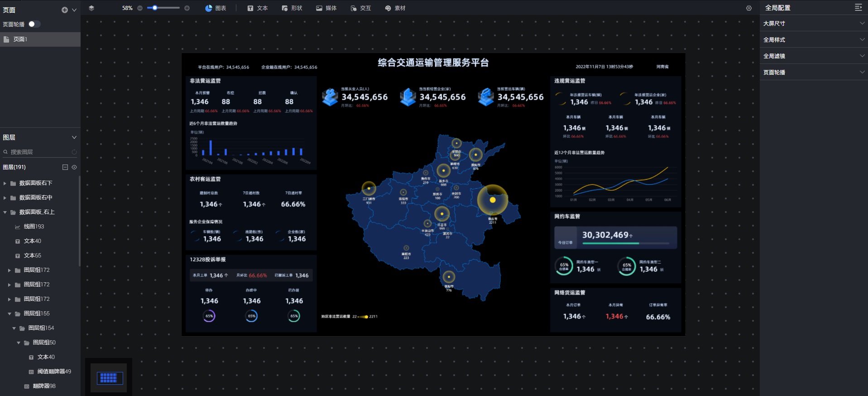This screenshot has width=868, height=396.
Task: Collapse all layers with the minus-box icon
Action: [65, 167]
